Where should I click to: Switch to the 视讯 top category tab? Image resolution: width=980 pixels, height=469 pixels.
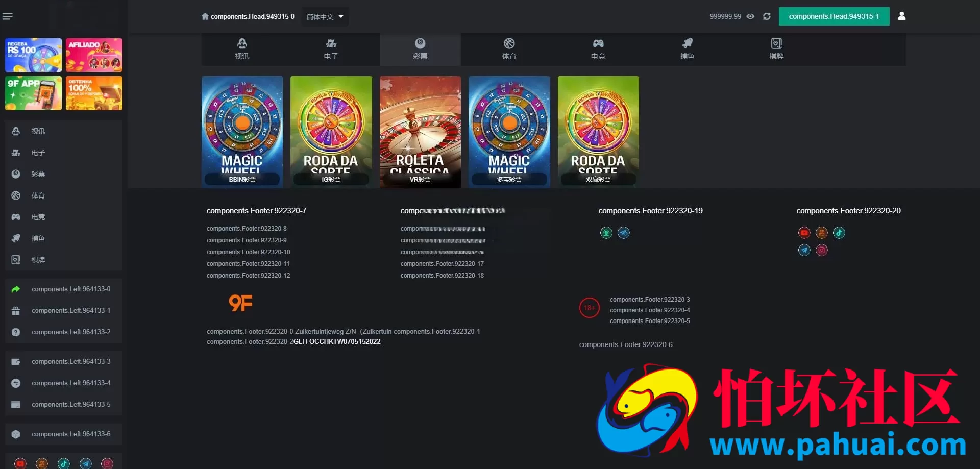242,49
